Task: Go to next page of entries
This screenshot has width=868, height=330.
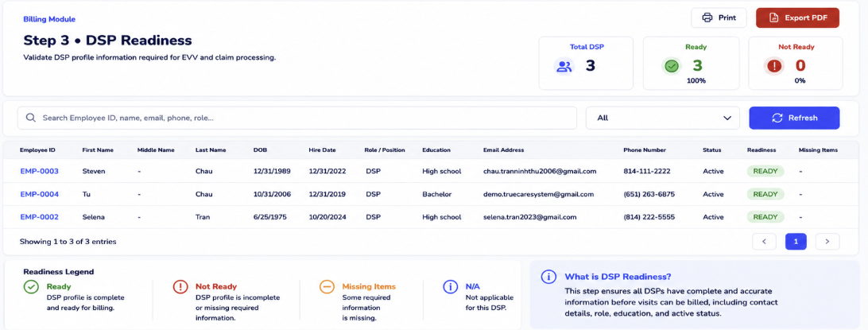Action: [827, 242]
